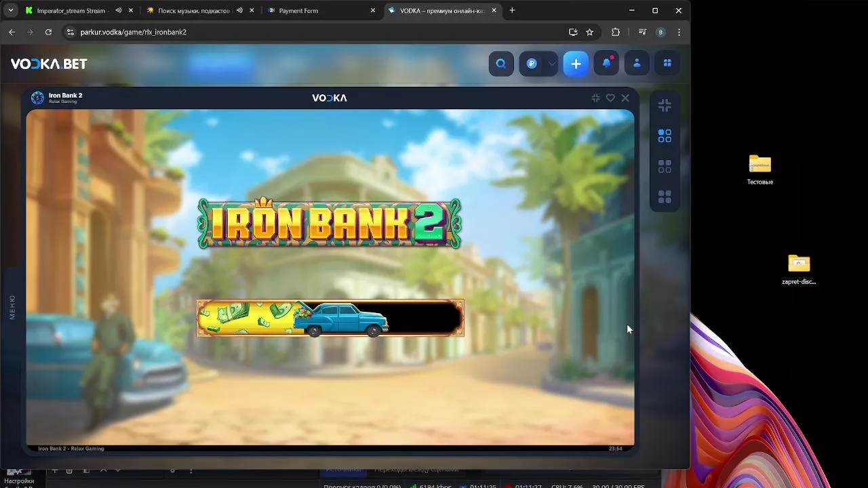Click the install app icon in address bar
Image resolution: width=868 pixels, height=488 pixels.
(x=573, y=32)
